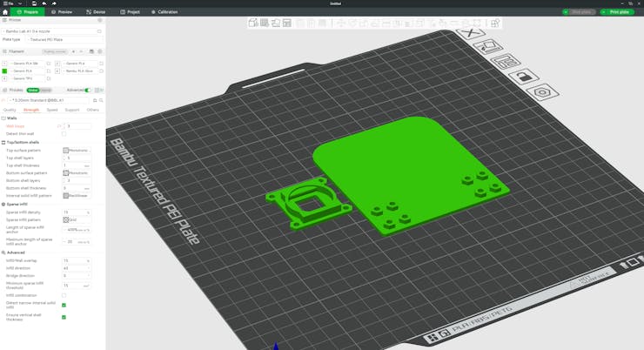The image size is (644, 350).
Task: Click the undo arrow icon
Action: [44, 3]
